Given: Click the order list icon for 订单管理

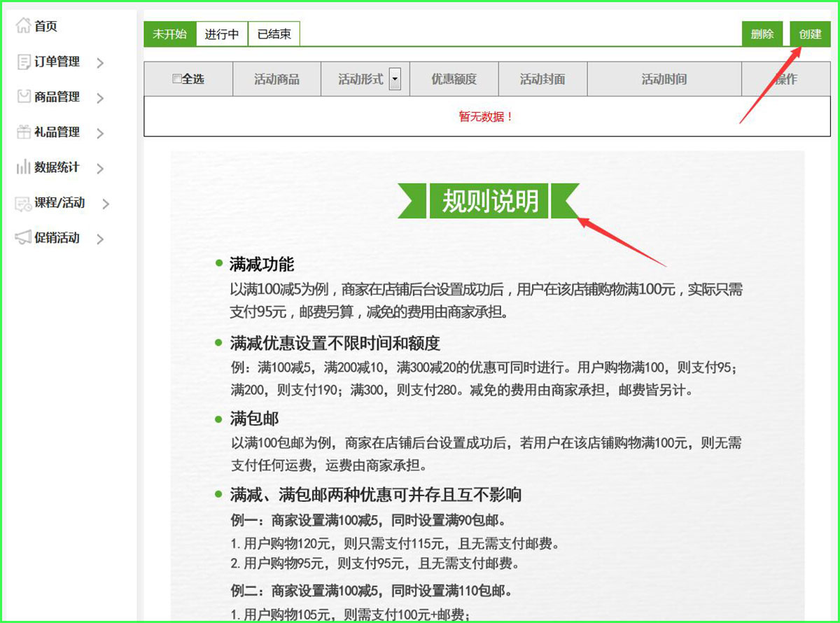Looking at the screenshot, I should pos(23,62).
